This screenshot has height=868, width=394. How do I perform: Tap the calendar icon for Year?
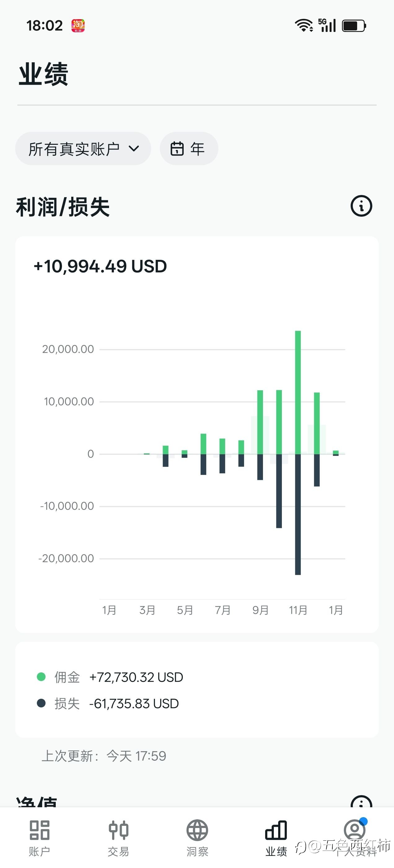177,148
